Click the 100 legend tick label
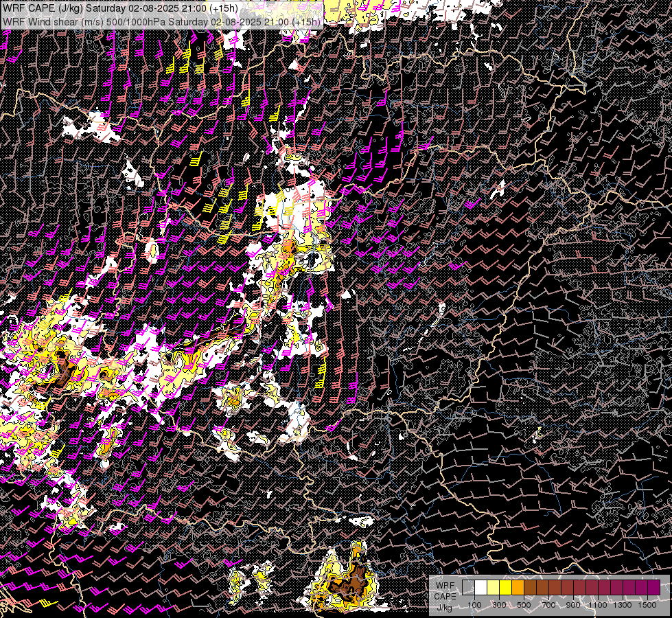This screenshot has width=672, height=618. (x=474, y=605)
